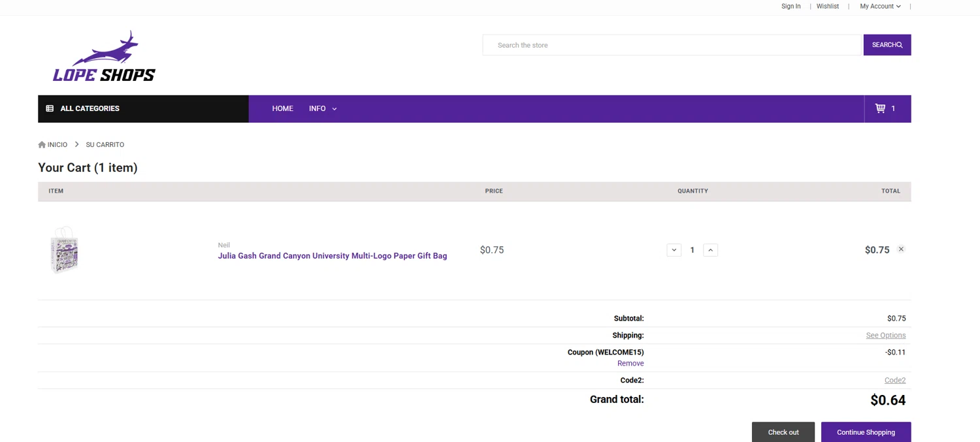
Task: Open the shopping cart icon in navbar
Action: click(x=880, y=108)
